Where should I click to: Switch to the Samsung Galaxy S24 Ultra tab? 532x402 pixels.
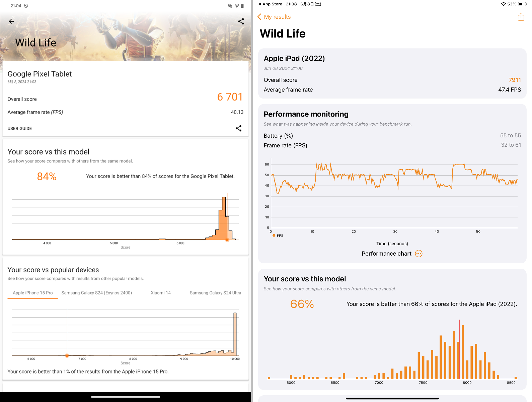tap(215, 292)
